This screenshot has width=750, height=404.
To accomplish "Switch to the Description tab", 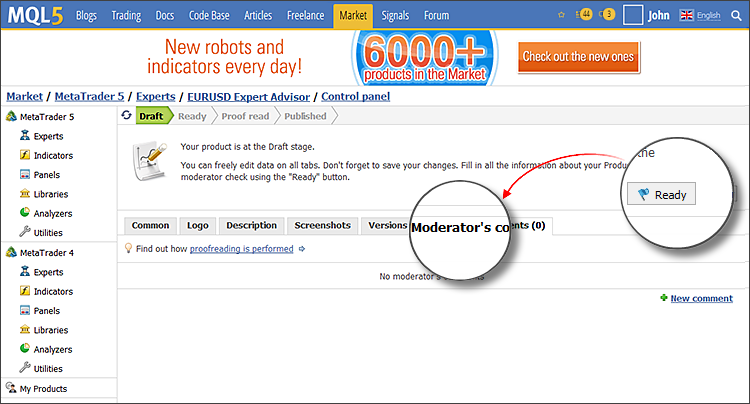I will [252, 226].
